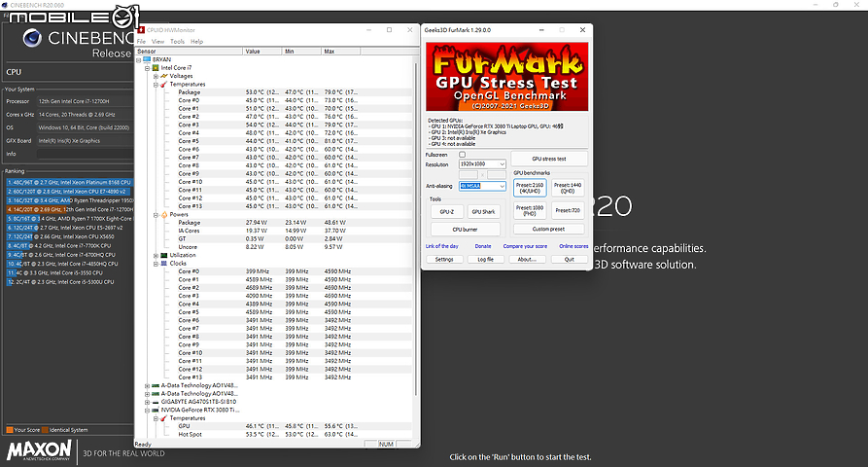Open the Link of the day
Viewport: 868px width, 467px height.
[x=441, y=246]
